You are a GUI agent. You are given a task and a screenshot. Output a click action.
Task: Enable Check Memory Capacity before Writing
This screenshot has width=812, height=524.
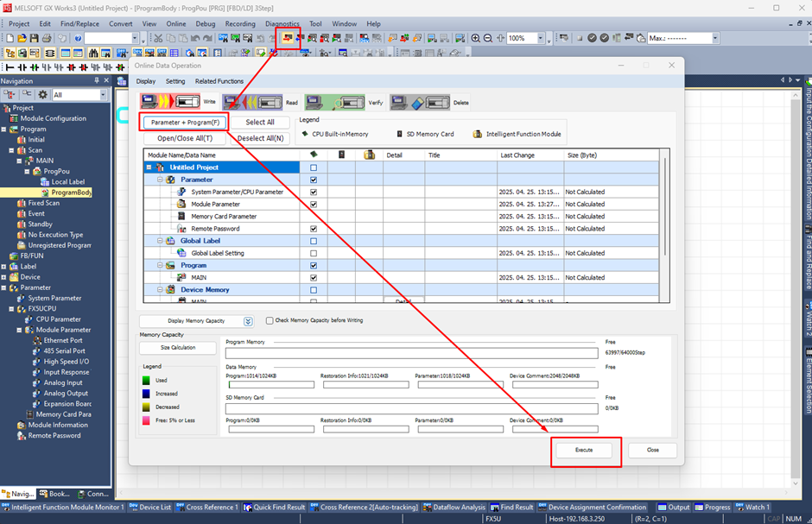270,321
